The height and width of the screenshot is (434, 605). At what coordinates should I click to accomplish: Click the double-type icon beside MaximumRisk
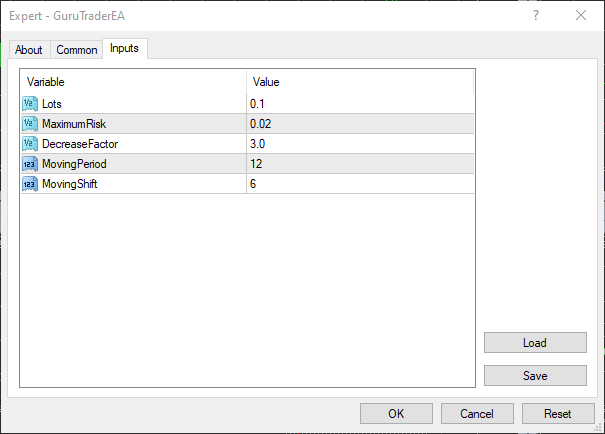click(x=30, y=124)
